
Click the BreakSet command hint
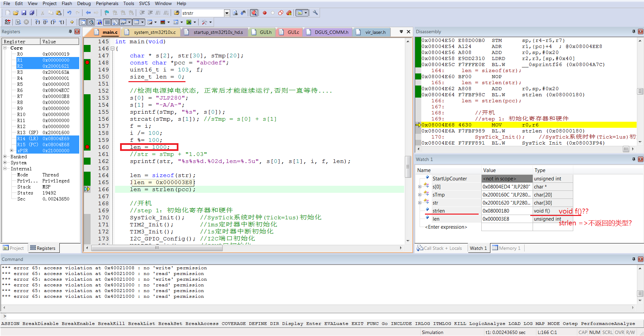coord(170,324)
